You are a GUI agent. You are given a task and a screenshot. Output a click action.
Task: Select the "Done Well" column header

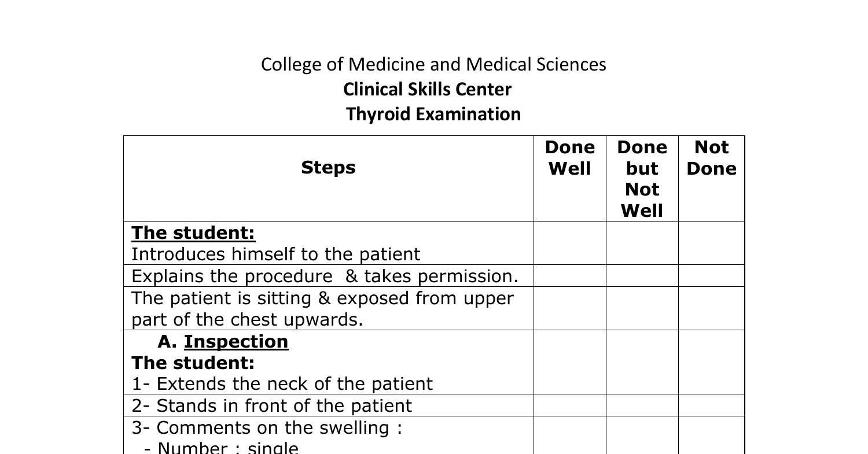tap(569, 158)
